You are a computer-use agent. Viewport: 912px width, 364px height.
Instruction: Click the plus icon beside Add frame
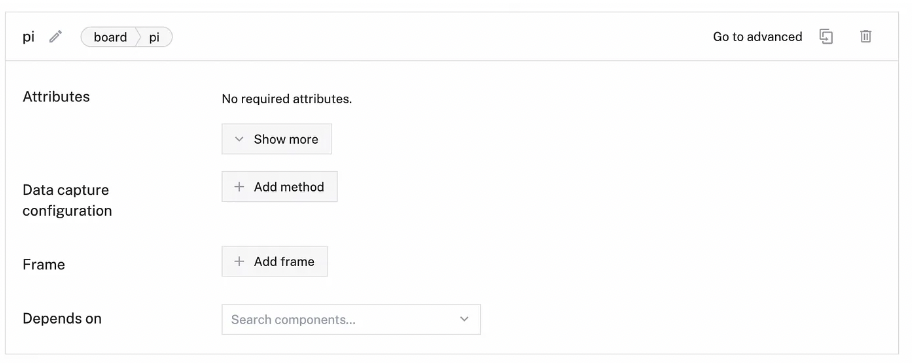pos(239,262)
